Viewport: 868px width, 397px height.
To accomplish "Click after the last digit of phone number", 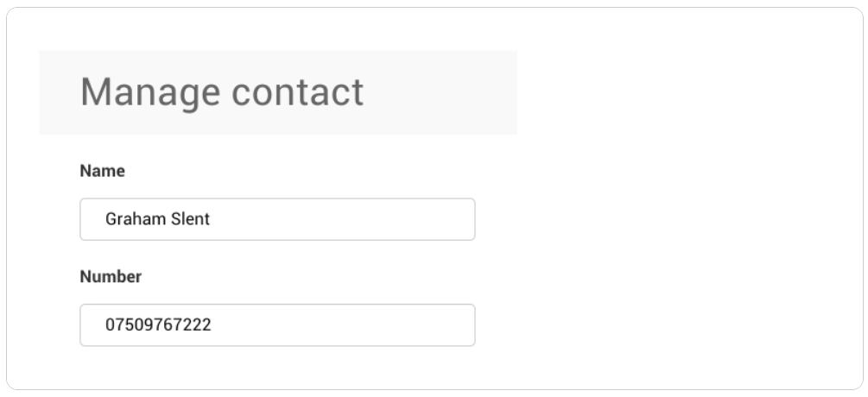I will pos(212,325).
